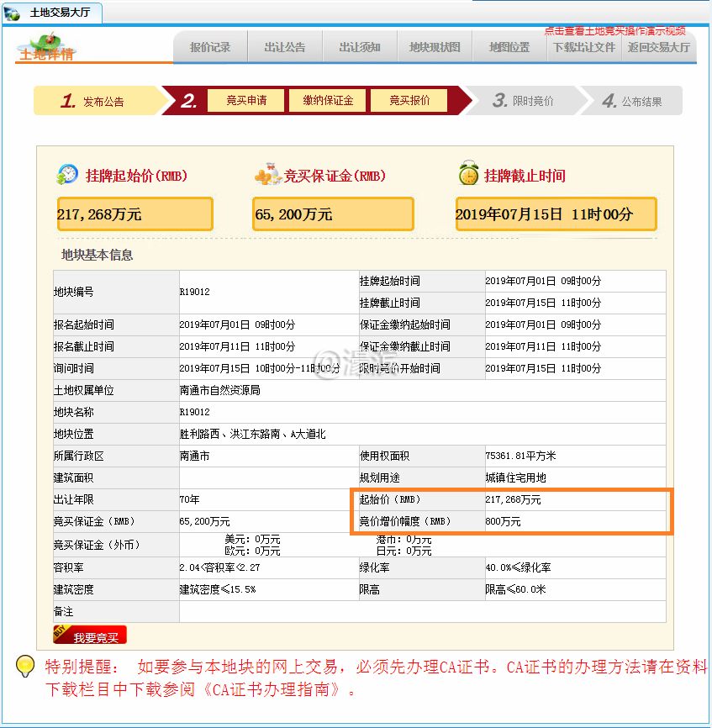Click 下载出让文件 to download documents

(584, 48)
